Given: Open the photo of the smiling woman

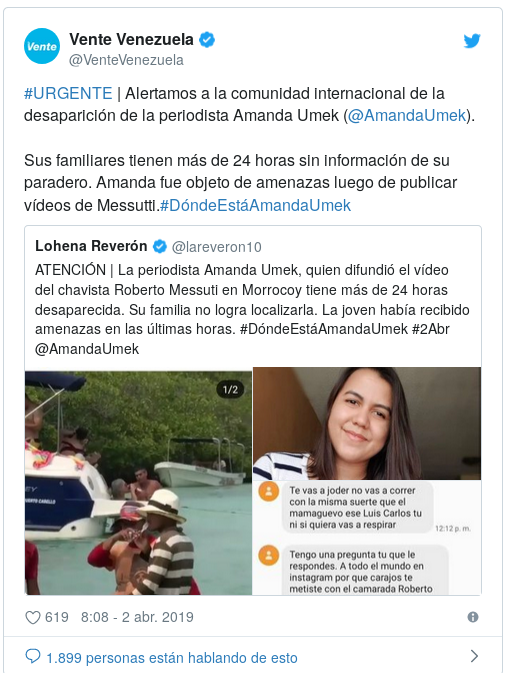Looking at the screenshot, I should click(x=367, y=424).
